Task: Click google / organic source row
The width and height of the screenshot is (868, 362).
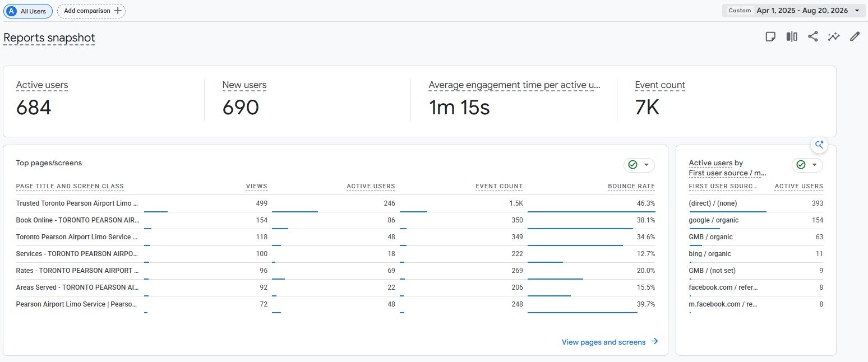Action: tap(756, 220)
